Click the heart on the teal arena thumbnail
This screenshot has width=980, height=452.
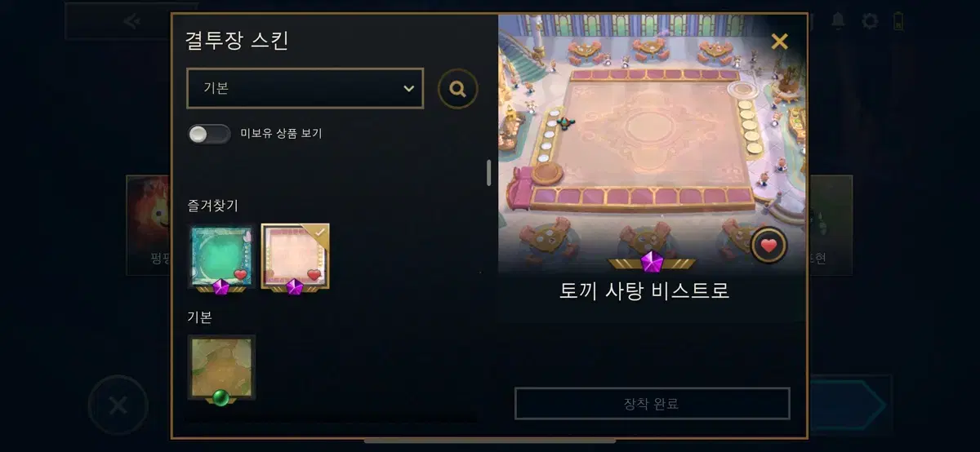tap(240, 274)
